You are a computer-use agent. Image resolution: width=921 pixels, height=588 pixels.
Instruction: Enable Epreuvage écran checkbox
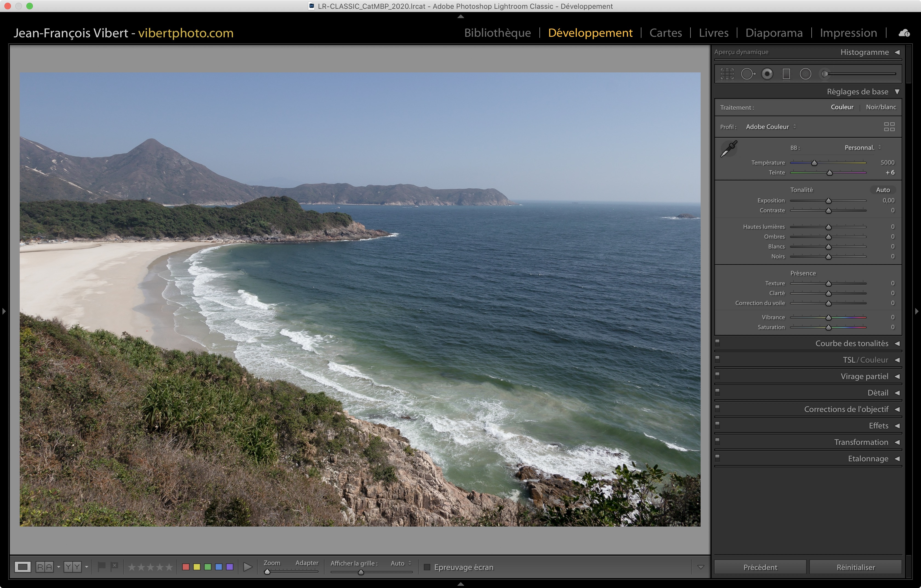pos(427,567)
